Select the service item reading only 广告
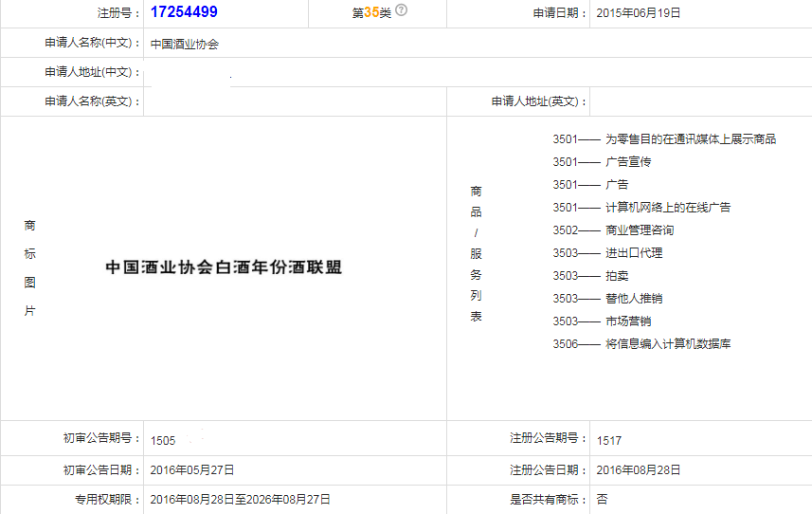The width and height of the screenshot is (812, 514). point(617,185)
